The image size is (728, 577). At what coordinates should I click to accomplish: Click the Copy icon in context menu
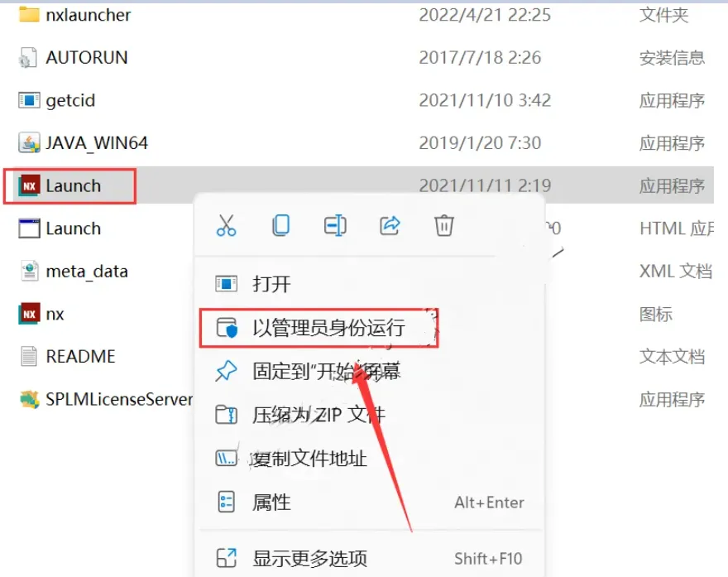[281, 226]
